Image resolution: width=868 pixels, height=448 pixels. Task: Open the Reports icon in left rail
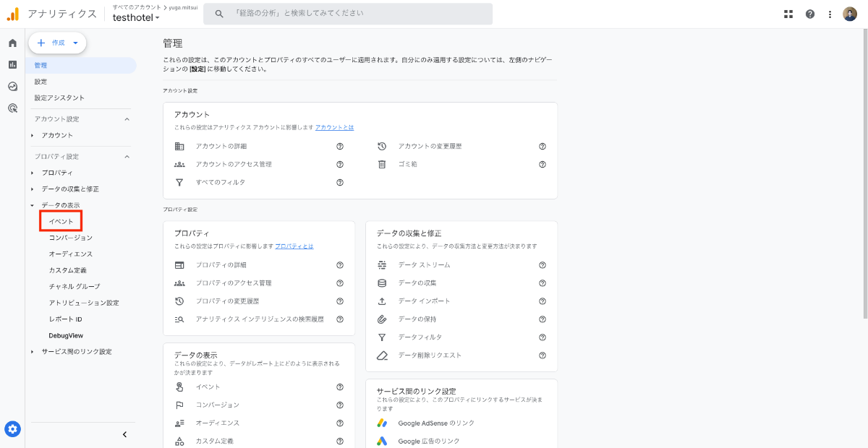[x=12, y=65]
